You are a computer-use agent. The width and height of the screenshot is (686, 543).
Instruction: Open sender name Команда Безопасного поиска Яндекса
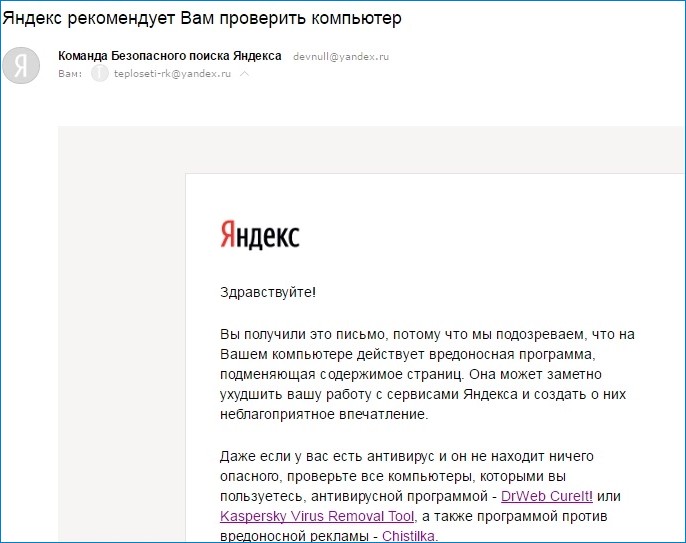[x=170, y=56]
